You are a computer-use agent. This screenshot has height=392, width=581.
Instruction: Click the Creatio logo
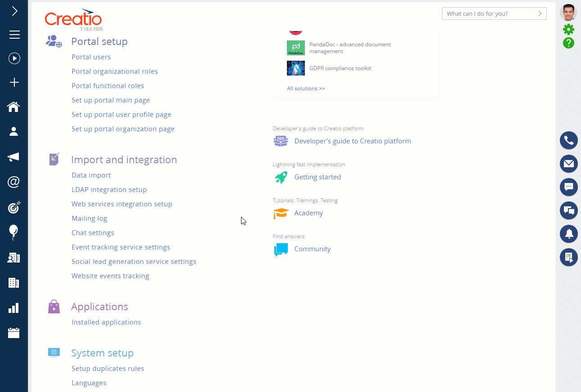click(x=73, y=18)
